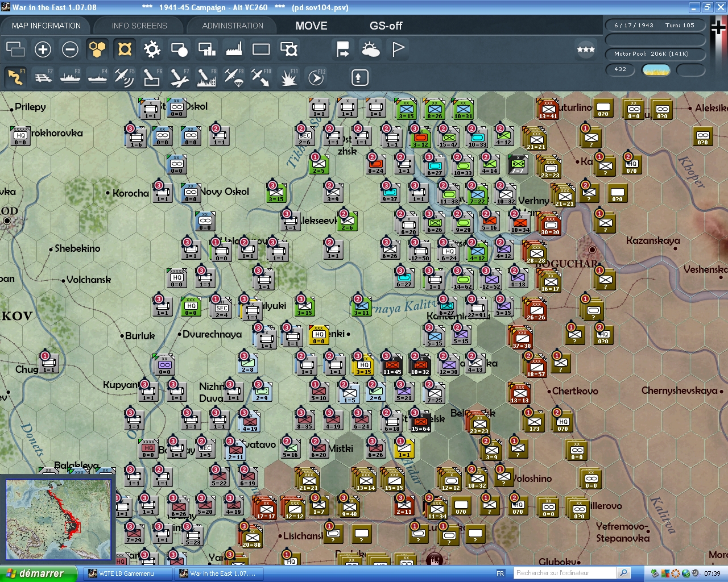
Task: Toggle the rectangles-with-ring map overlay
Action: click(x=289, y=49)
